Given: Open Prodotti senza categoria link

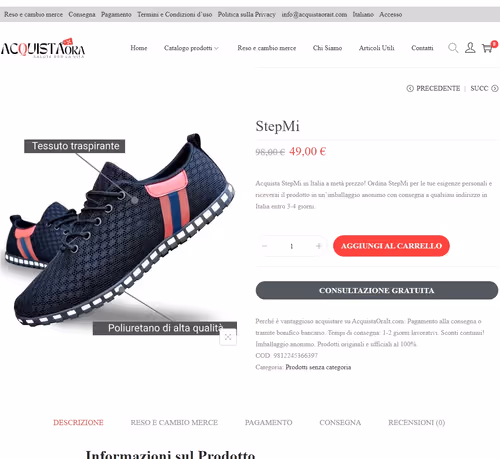Looking at the screenshot, I should pos(318,367).
